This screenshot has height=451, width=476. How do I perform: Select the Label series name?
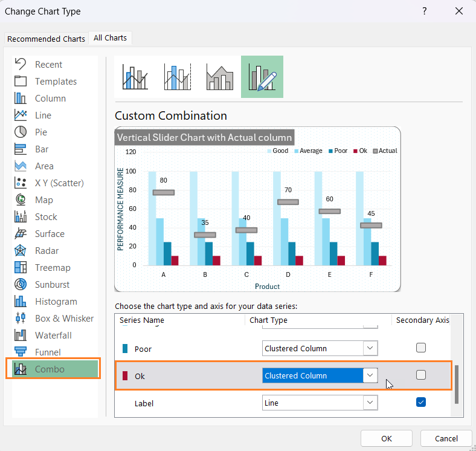(x=144, y=404)
